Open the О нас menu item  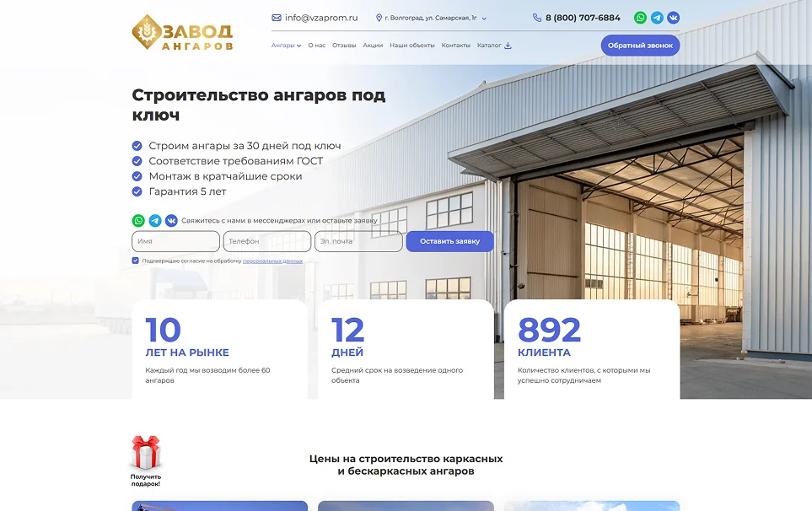[316, 46]
